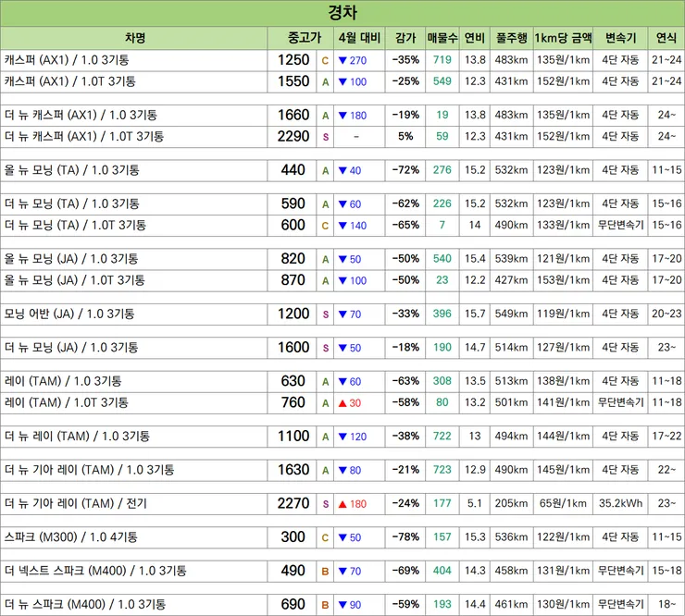Click listing count 404
Viewport: 685px width, 616px height.
[442, 571]
